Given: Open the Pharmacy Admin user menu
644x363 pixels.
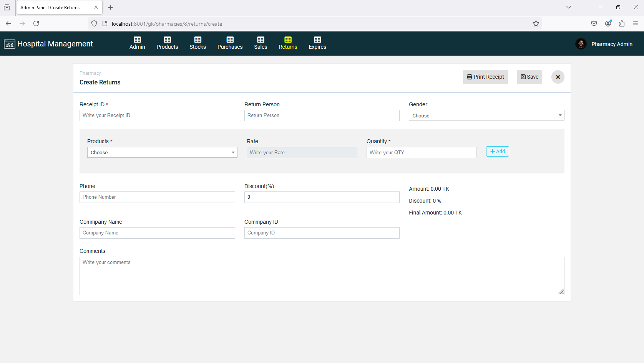Looking at the screenshot, I should pos(612,44).
